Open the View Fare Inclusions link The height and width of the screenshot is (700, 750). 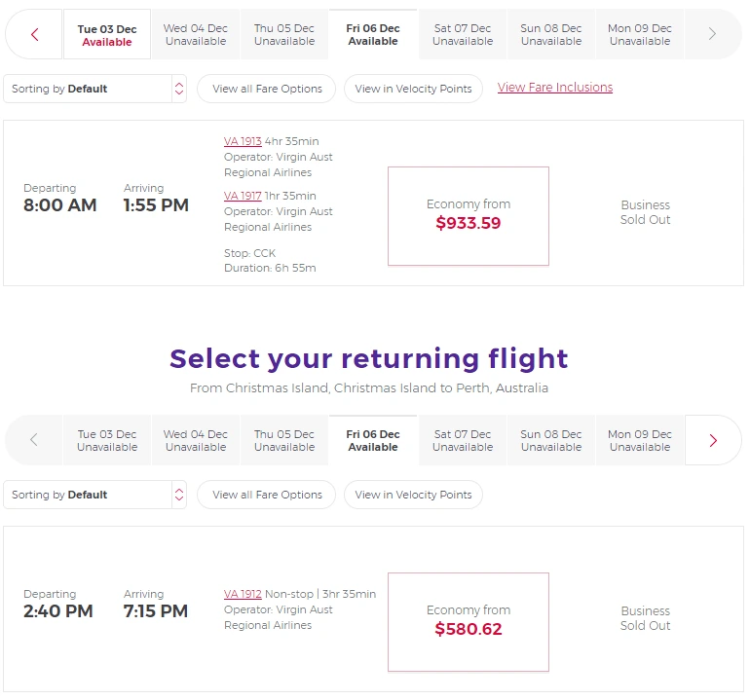[x=555, y=88]
